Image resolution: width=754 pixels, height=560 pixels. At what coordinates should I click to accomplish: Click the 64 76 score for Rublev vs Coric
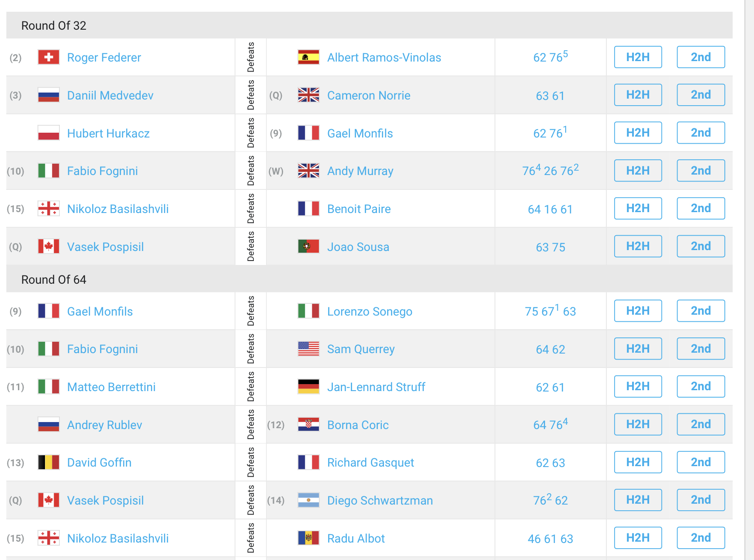pyautogui.click(x=550, y=424)
